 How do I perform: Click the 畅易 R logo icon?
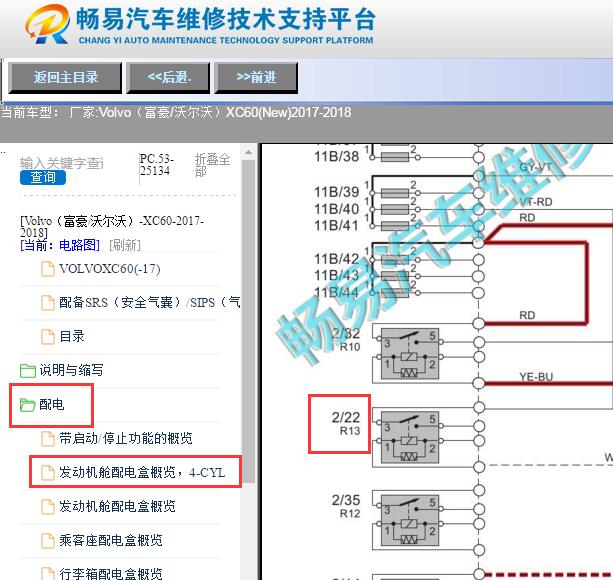pyautogui.click(x=48, y=24)
